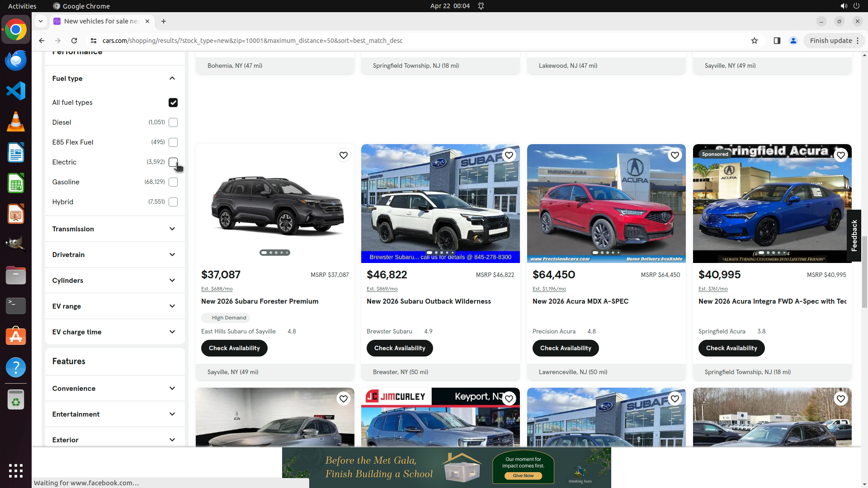Switch to the New vehicles for sale tab
This screenshot has width=868, height=488.
click(102, 21)
